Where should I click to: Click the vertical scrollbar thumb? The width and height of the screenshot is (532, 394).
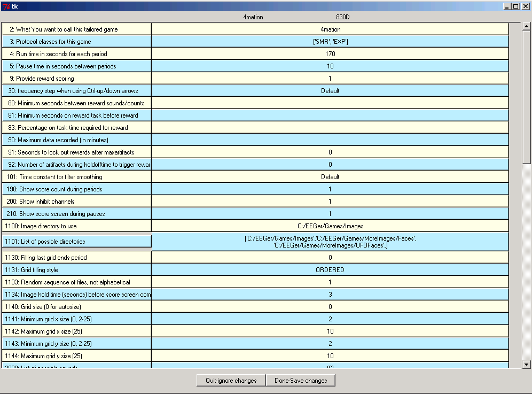[526, 97]
